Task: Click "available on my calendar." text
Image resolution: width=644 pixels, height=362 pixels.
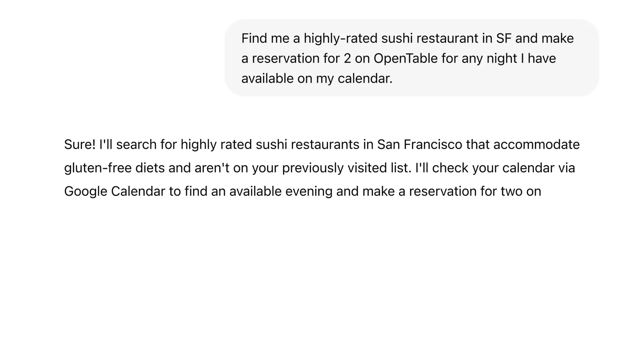Action: [x=317, y=78]
